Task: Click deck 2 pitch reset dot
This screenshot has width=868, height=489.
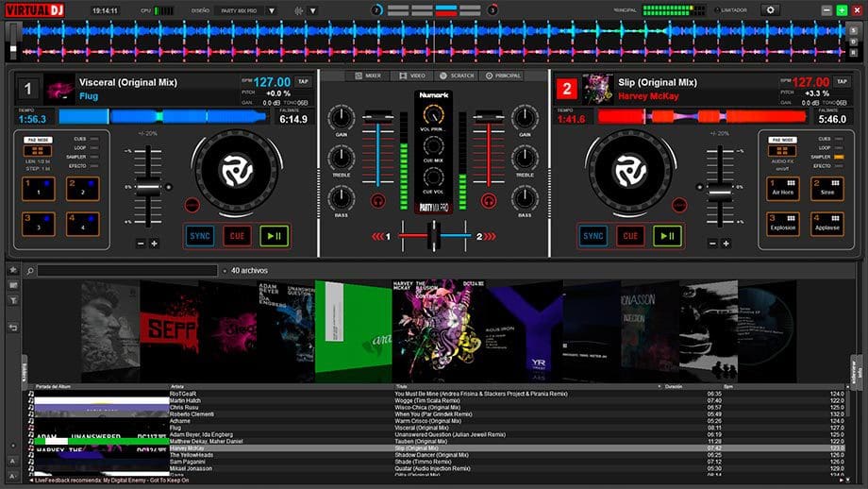Action: tap(699, 187)
